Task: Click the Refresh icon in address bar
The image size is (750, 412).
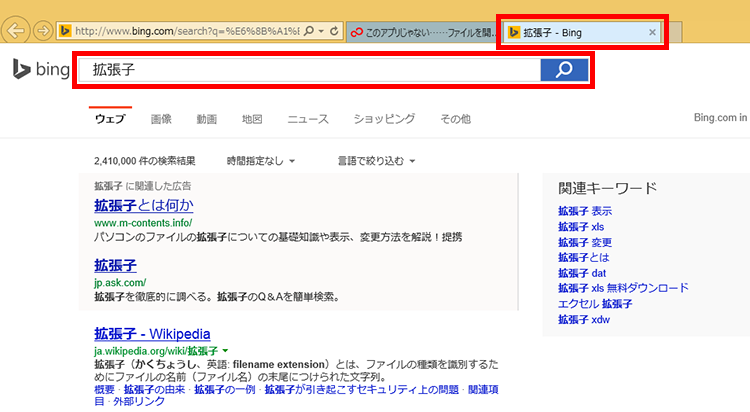Action: (333, 32)
